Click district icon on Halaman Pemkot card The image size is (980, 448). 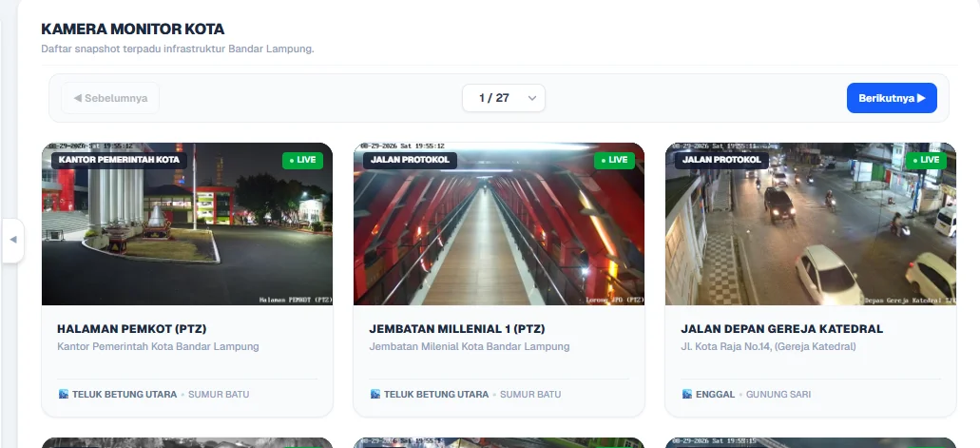pyautogui.click(x=63, y=394)
